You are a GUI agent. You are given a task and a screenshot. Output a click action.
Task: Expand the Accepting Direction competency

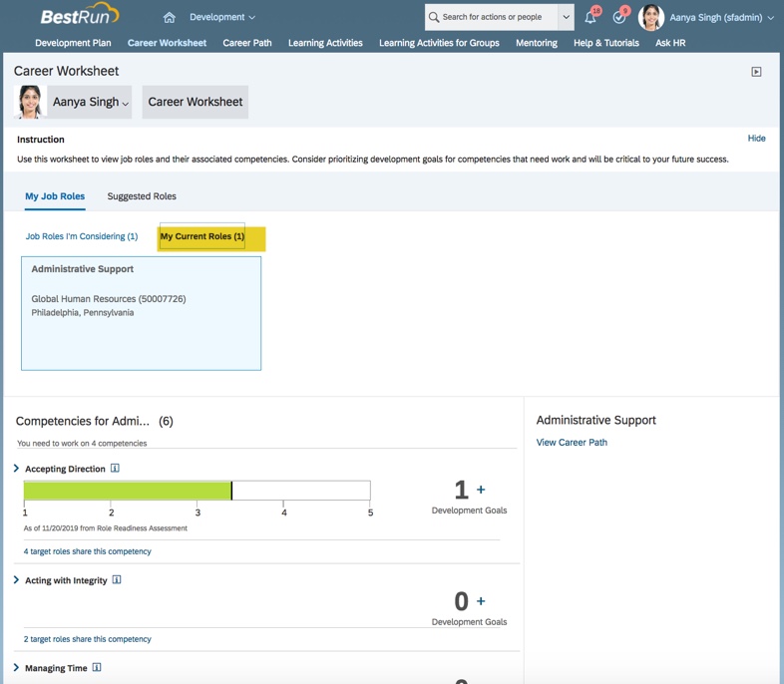pos(17,469)
